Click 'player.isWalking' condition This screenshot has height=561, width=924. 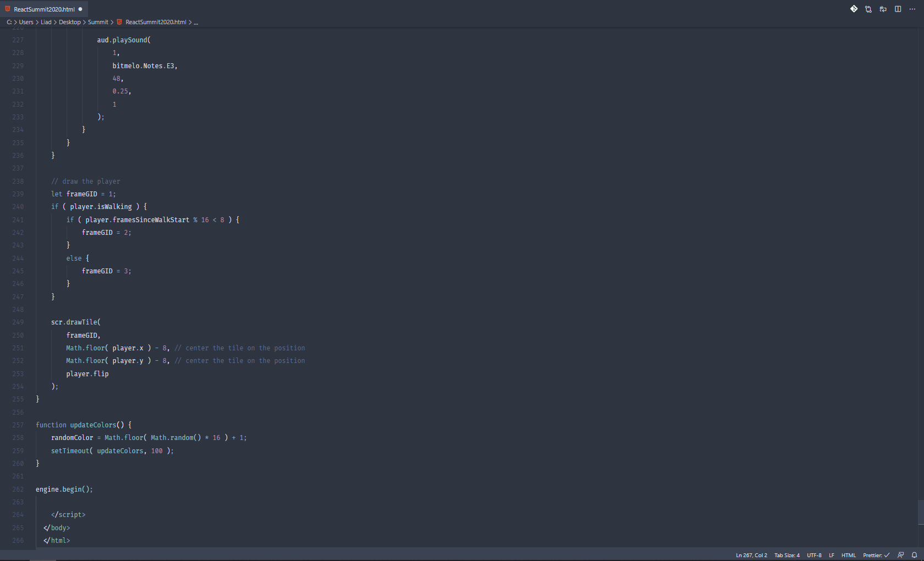pyautogui.click(x=101, y=207)
